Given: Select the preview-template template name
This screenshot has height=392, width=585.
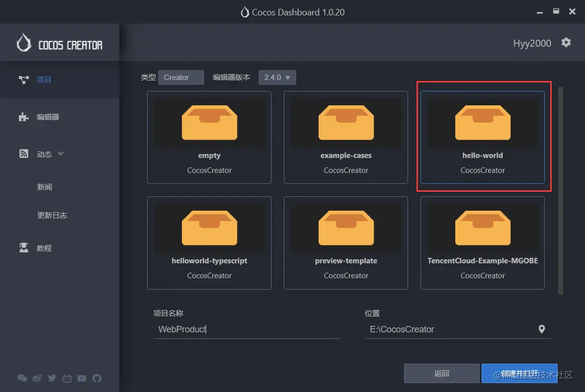Looking at the screenshot, I should [x=346, y=261].
